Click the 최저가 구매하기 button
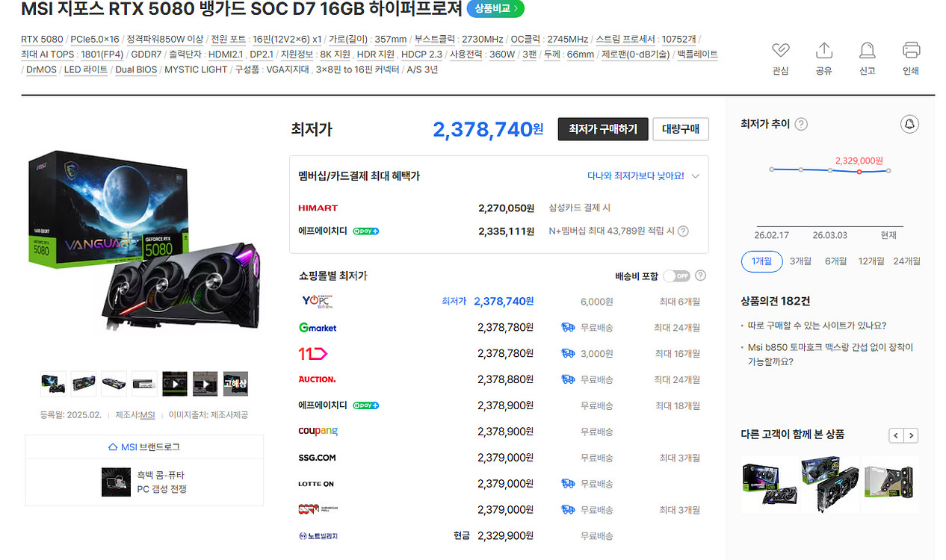946x560 pixels. tap(602, 129)
